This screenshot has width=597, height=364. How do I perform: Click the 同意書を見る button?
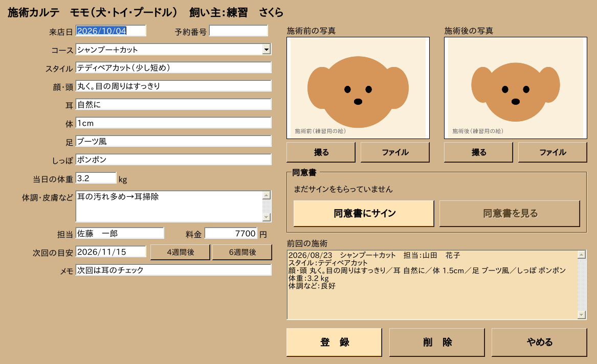[510, 213]
